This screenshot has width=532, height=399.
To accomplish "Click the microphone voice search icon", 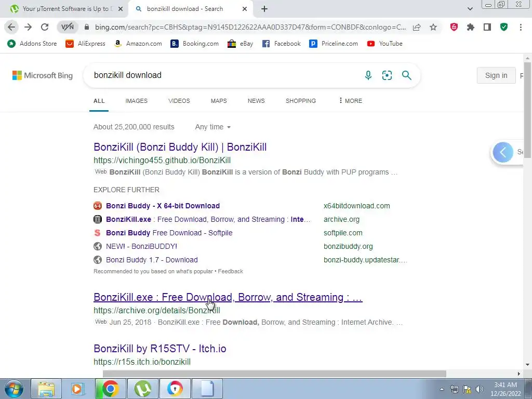I will [x=368, y=75].
